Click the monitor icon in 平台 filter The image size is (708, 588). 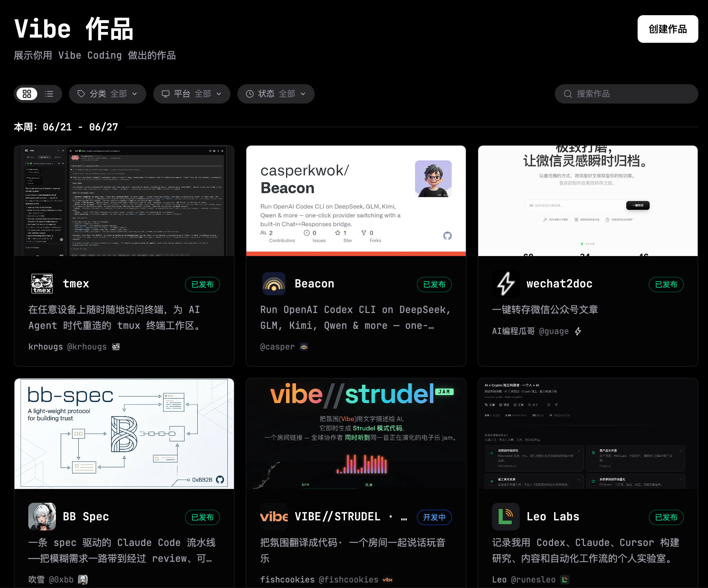[166, 94]
